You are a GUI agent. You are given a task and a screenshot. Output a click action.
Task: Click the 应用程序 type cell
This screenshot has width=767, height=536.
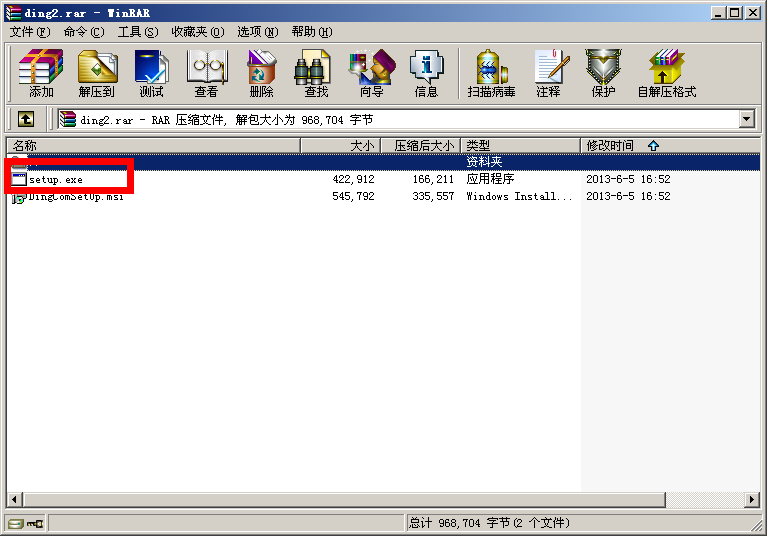point(490,179)
